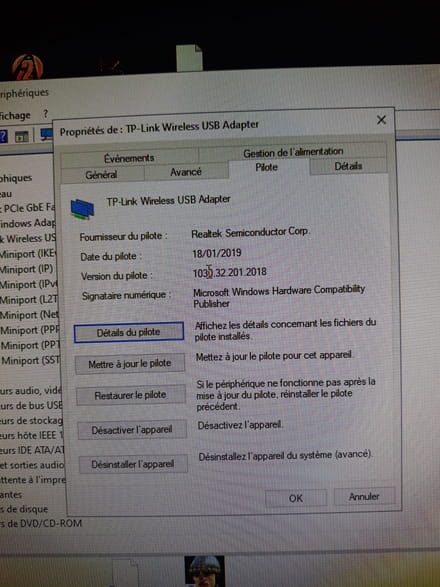This screenshot has height=587, width=440.
Task: Select the stockage controllers category
Action: tap(31, 420)
